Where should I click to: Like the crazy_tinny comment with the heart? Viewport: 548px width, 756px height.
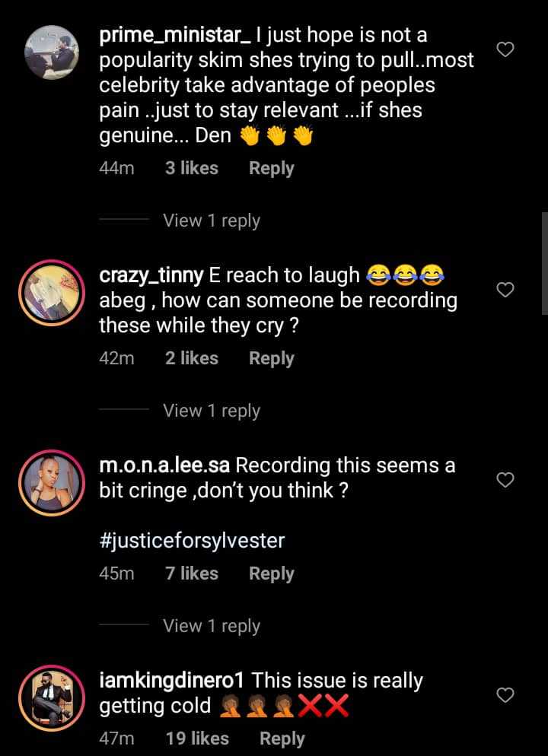(x=505, y=290)
